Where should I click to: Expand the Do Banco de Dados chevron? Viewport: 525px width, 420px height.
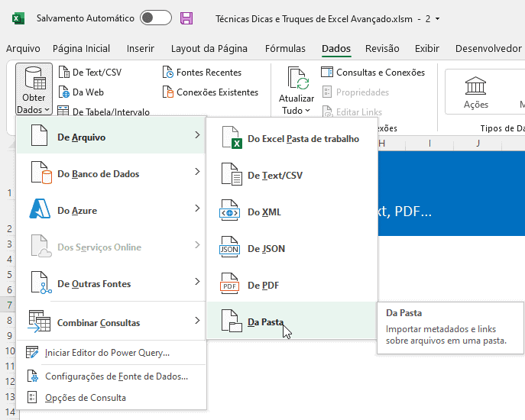coord(197,171)
